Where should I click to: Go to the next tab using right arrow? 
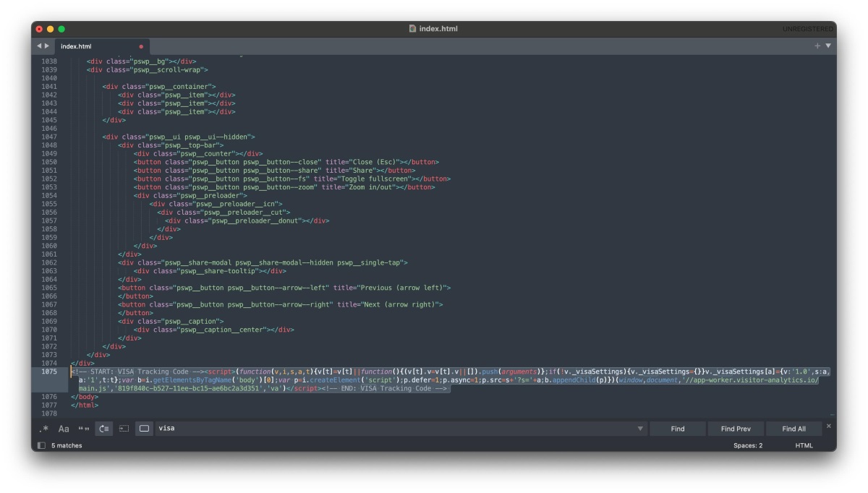tap(48, 46)
